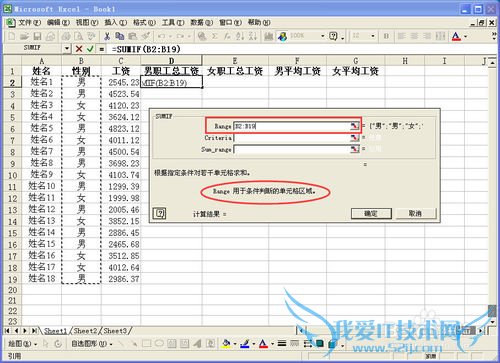This screenshot has width=500, height=363.
Task: Open the 格式 Format menu
Action: point(144,23)
